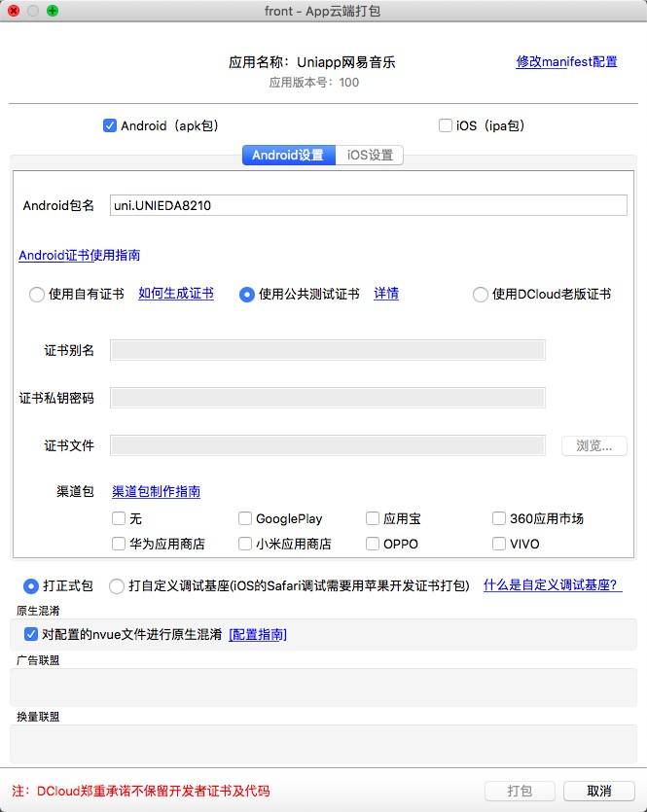647x812 pixels.
Task: Open the 修改manifest配置 link
Action: tap(566, 61)
